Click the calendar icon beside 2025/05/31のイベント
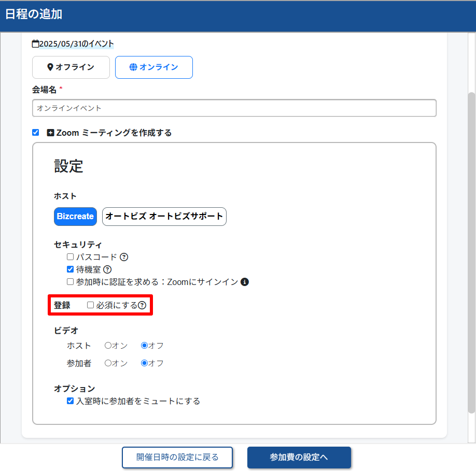Viewport: 476px width, 471px height. click(35, 44)
